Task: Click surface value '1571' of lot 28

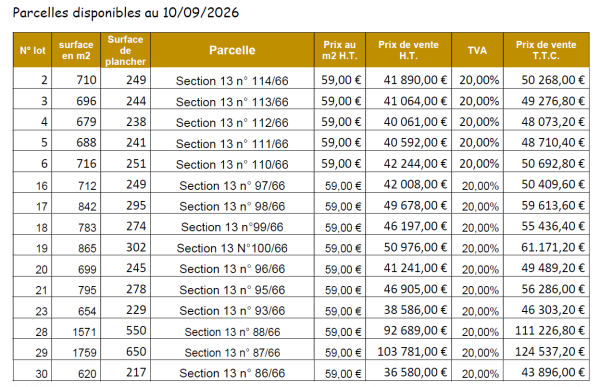Action: (x=85, y=332)
